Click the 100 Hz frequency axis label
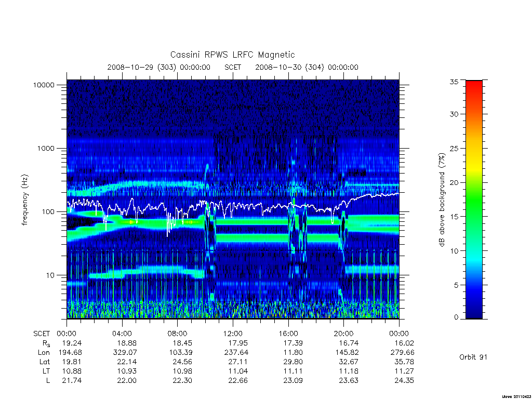Screen dimensions: 532x399 pos(48,212)
